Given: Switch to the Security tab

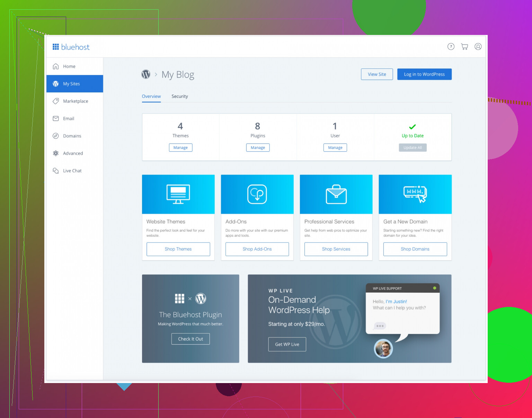Looking at the screenshot, I should click(180, 96).
